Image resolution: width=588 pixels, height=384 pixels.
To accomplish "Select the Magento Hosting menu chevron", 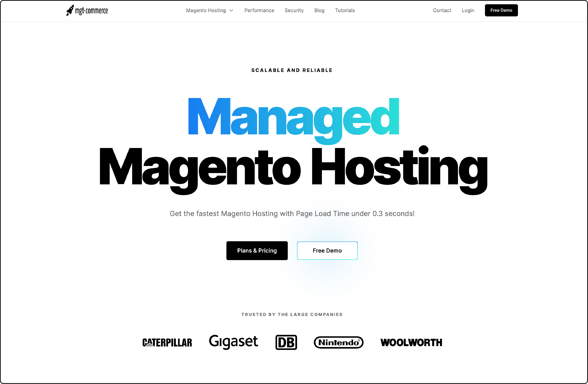I will [x=232, y=11].
